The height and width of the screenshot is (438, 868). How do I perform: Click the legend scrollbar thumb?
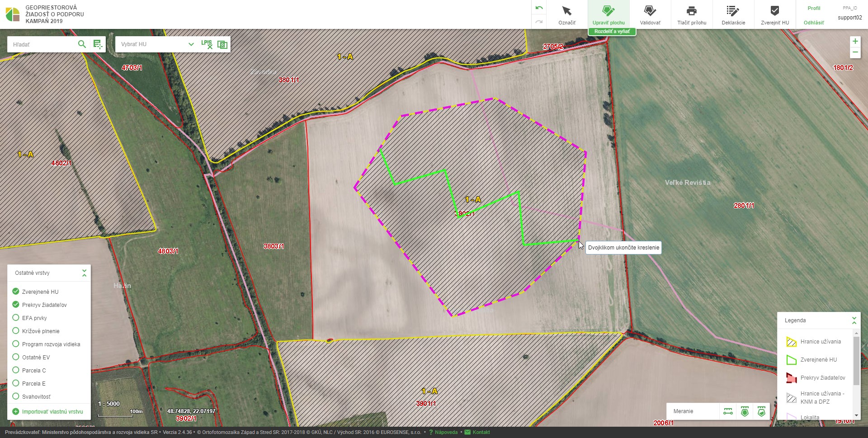pyautogui.click(x=856, y=361)
